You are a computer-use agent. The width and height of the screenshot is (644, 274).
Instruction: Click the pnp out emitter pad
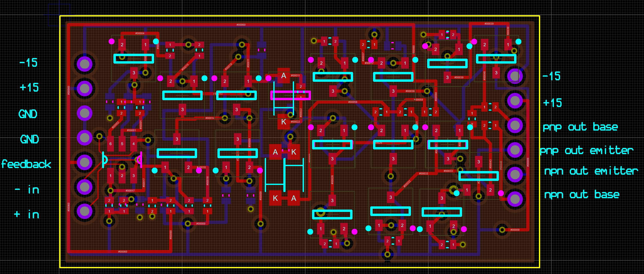(515, 150)
